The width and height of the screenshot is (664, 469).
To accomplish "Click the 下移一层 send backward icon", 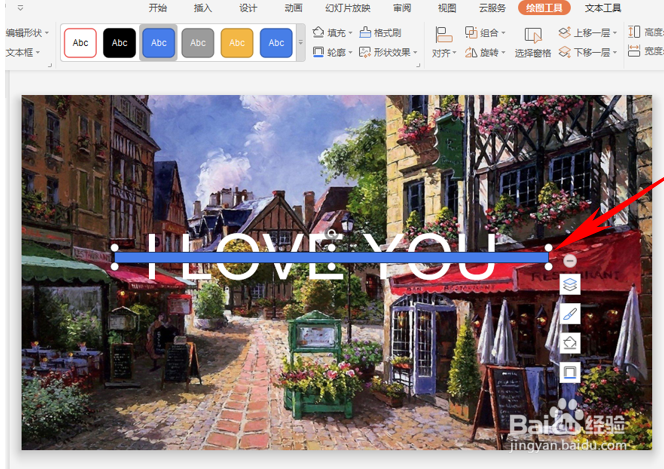I will click(564, 52).
